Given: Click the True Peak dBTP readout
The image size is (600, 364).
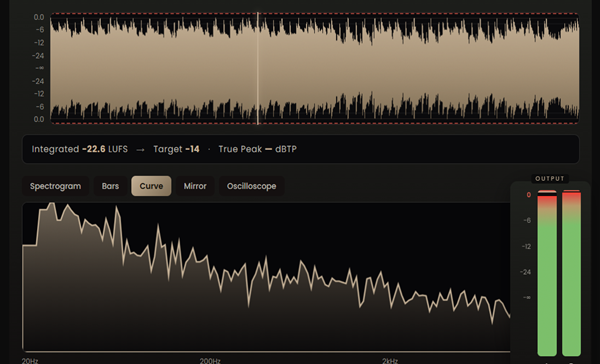Looking at the screenshot, I should coord(258,149).
